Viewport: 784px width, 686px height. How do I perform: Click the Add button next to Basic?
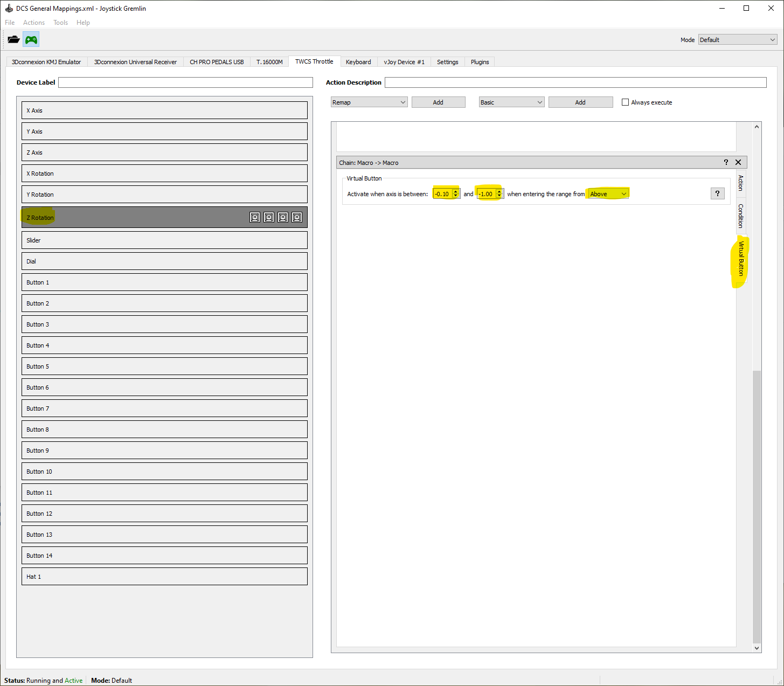pyautogui.click(x=580, y=102)
